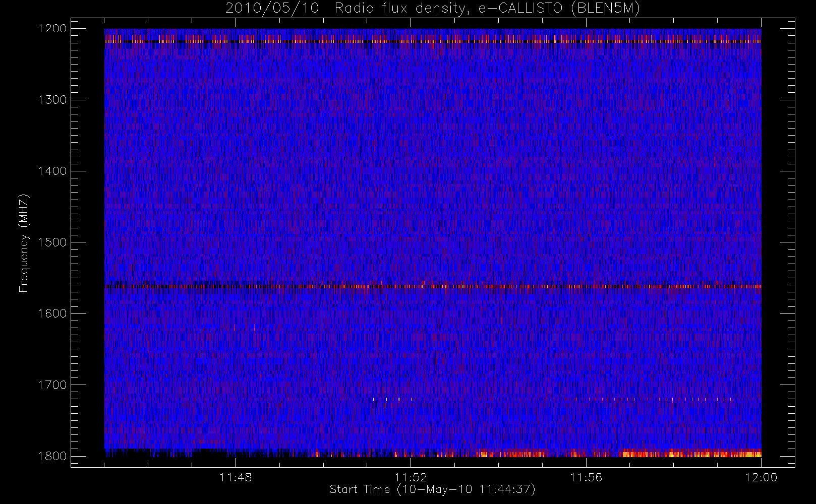The width and height of the screenshot is (816, 504).
Task: Click the 11:48 time tick label
Action: [236, 477]
